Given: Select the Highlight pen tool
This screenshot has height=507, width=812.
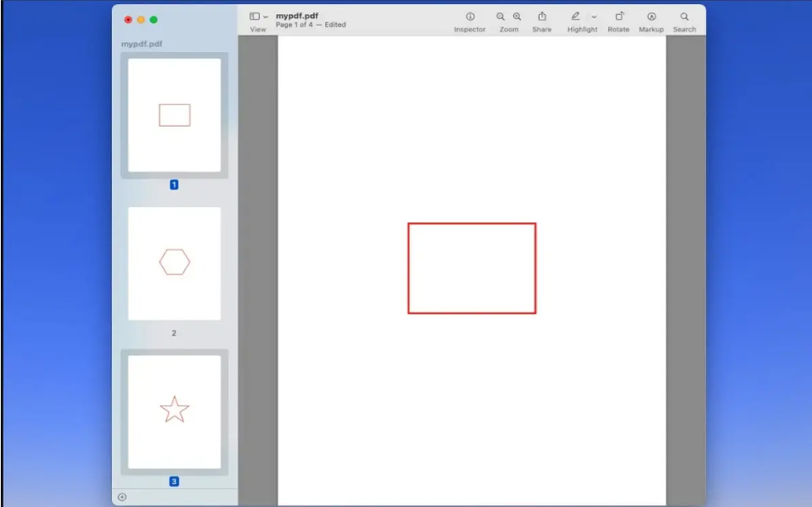Looking at the screenshot, I should click(575, 17).
